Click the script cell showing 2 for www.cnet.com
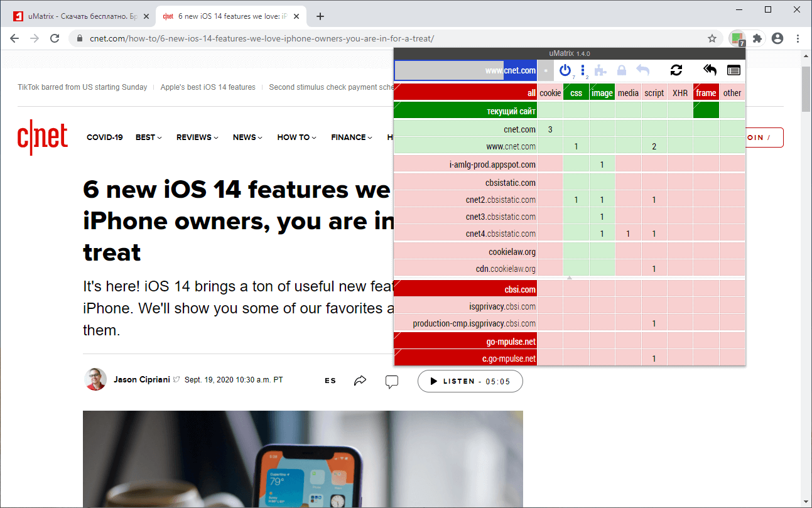The width and height of the screenshot is (812, 508). (654, 146)
